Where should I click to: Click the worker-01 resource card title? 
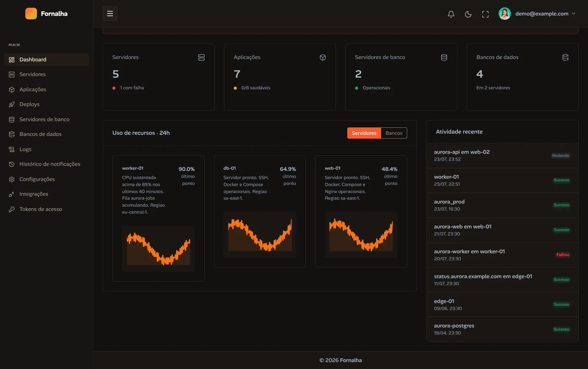click(133, 168)
